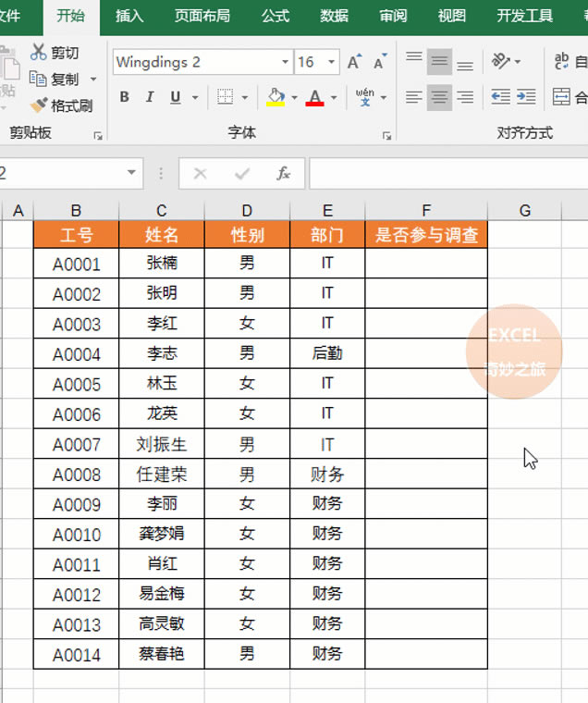Align text to the right
This screenshot has width=588, height=703.
click(x=465, y=97)
